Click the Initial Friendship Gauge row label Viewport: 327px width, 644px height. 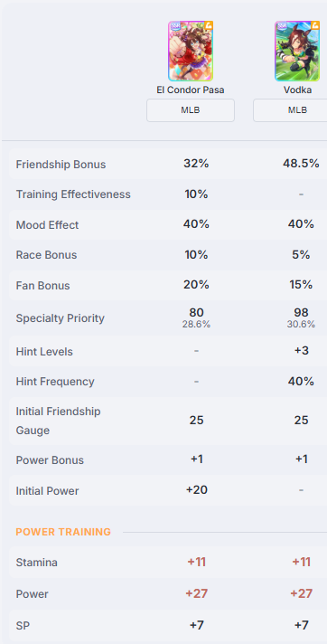coord(58,421)
